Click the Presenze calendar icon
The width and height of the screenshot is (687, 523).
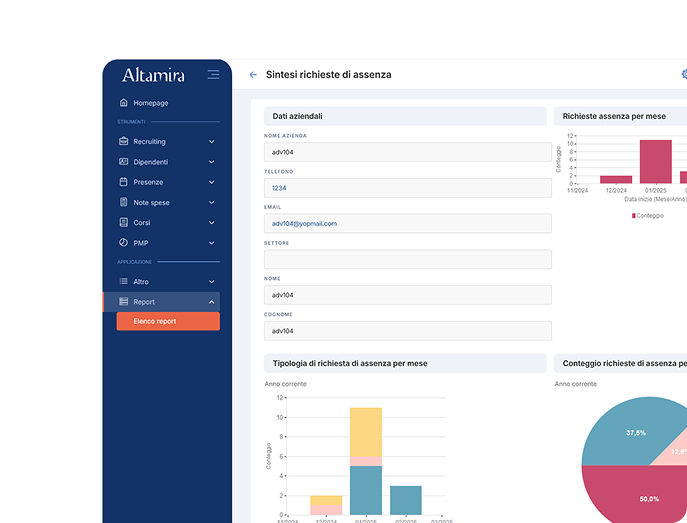click(x=123, y=182)
